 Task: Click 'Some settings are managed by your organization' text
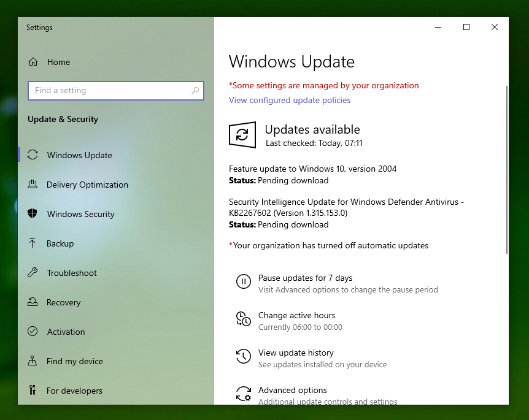323,86
